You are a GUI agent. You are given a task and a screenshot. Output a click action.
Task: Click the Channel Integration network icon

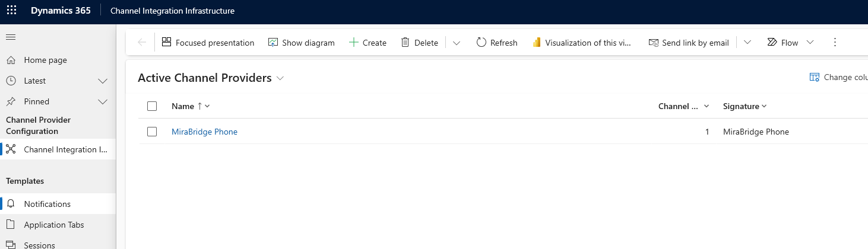(10, 149)
